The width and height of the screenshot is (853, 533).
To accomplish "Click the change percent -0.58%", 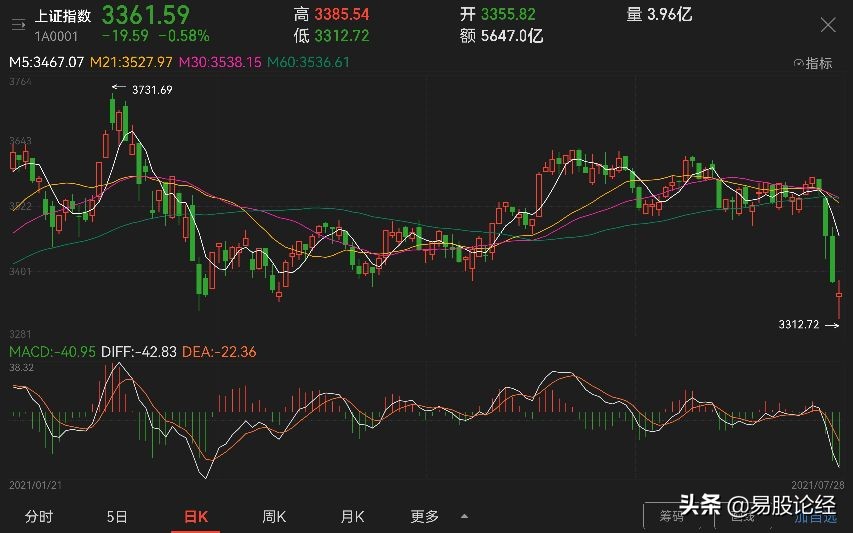I will (x=184, y=36).
